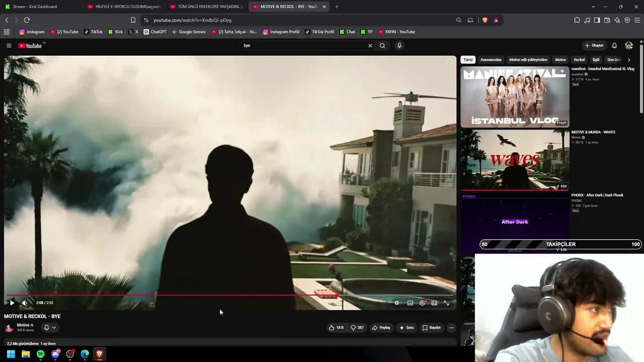Submit search with the magnifier icon
The width and height of the screenshot is (644, 362).
(x=382, y=46)
